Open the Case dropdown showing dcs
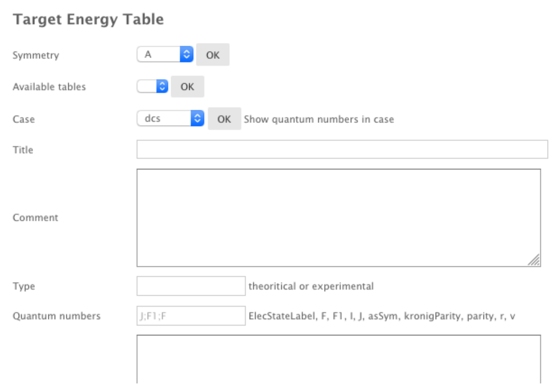 (x=170, y=118)
